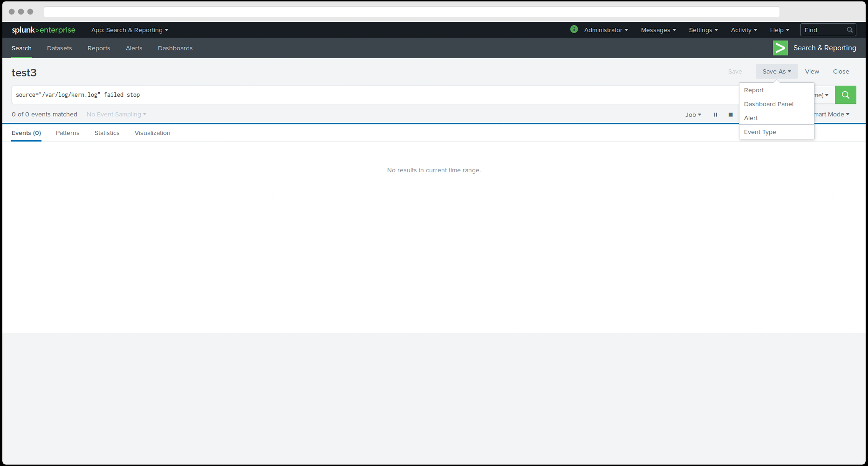This screenshot has height=466, width=868.
Task: Click the green info health status icon
Action: pos(574,30)
